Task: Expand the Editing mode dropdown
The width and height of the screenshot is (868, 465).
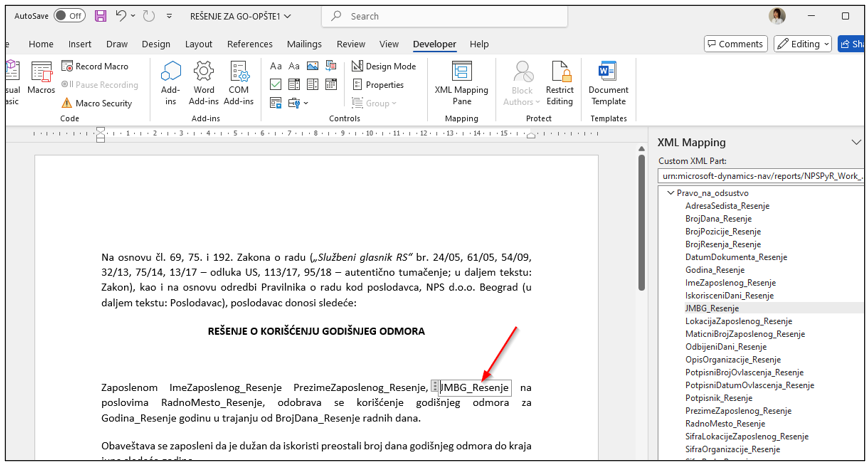Action: [804, 44]
